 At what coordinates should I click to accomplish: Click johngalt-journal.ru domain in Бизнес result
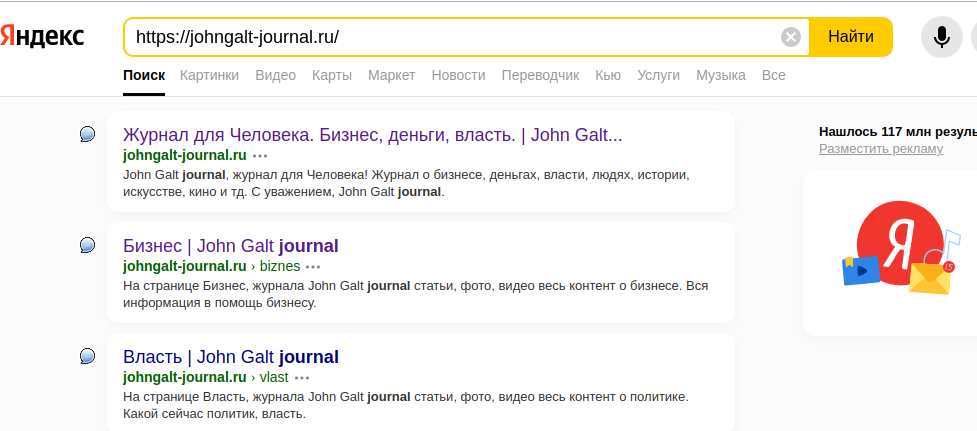[x=185, y=267]
